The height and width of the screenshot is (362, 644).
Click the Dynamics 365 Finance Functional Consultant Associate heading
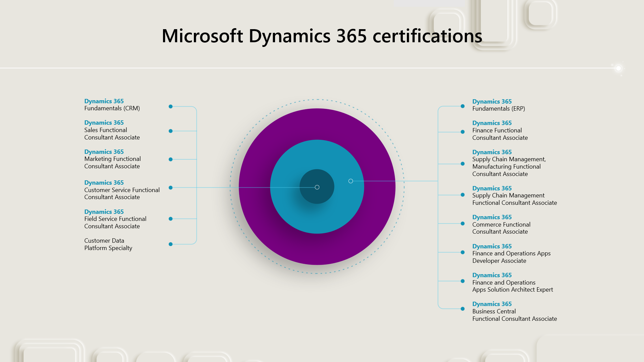point(492,123)
